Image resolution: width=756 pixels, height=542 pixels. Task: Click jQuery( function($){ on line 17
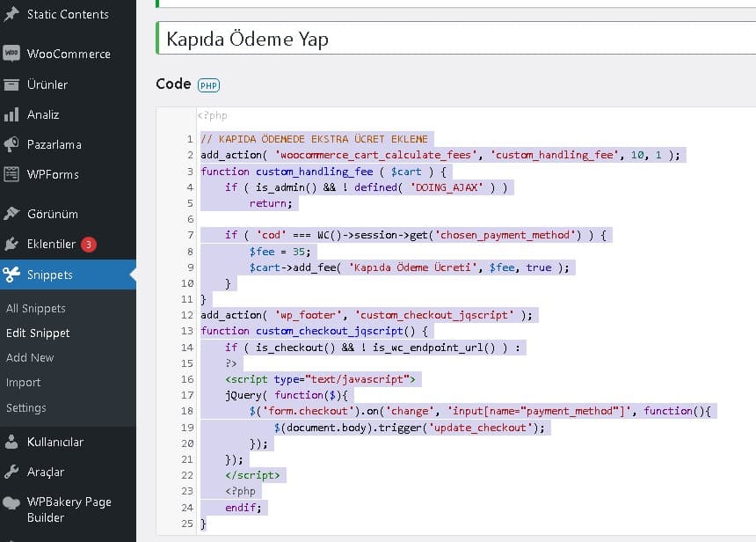tap(287, 395)
